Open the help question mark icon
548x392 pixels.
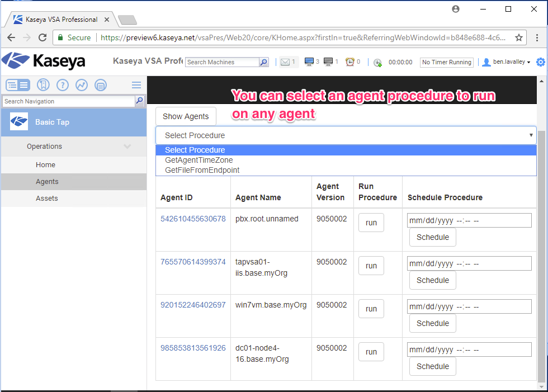tap(63, 85)
